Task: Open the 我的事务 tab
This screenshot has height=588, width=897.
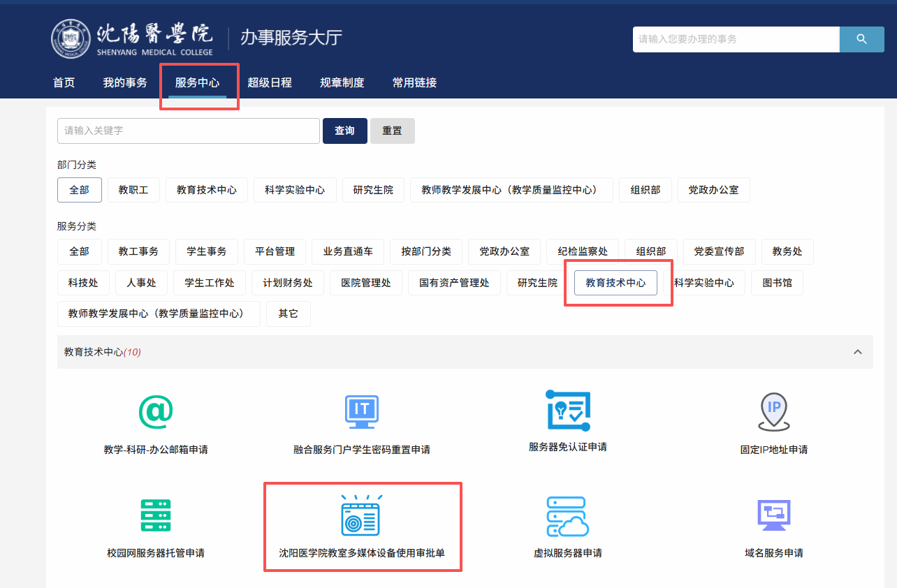Action: 125,82
